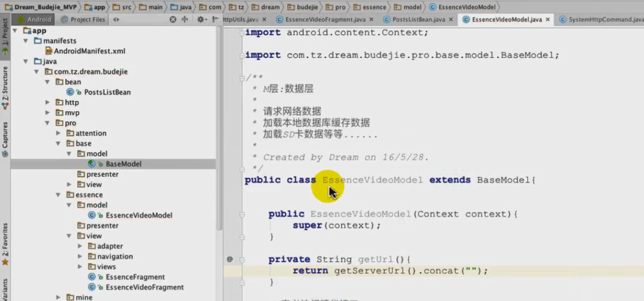Toggle the Structure tool window button
Viewport: 644px width, 301px height.
click(5, 88)
